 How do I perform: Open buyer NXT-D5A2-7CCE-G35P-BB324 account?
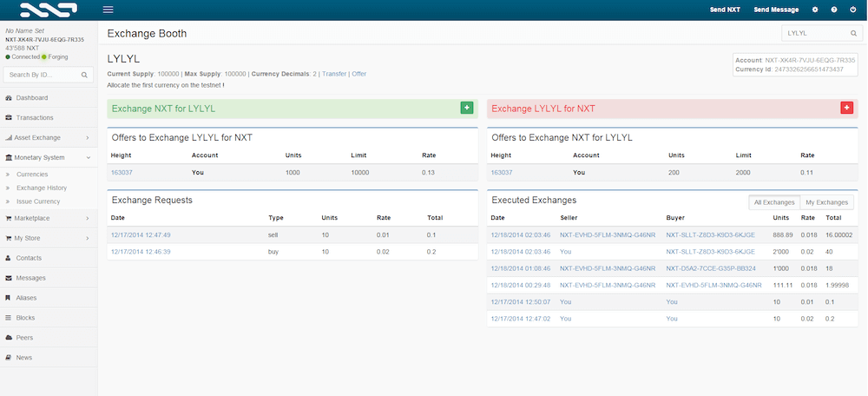click(x=711, y=268)
